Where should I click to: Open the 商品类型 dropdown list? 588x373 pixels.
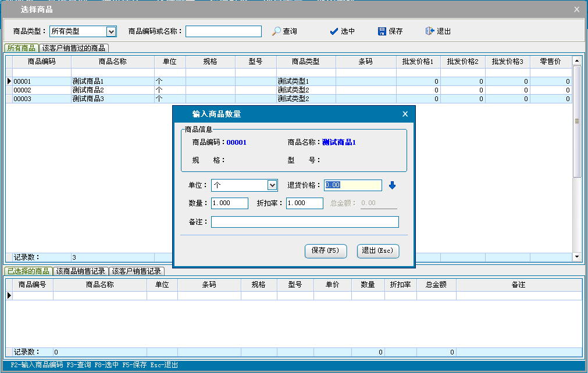pos(111,31)
